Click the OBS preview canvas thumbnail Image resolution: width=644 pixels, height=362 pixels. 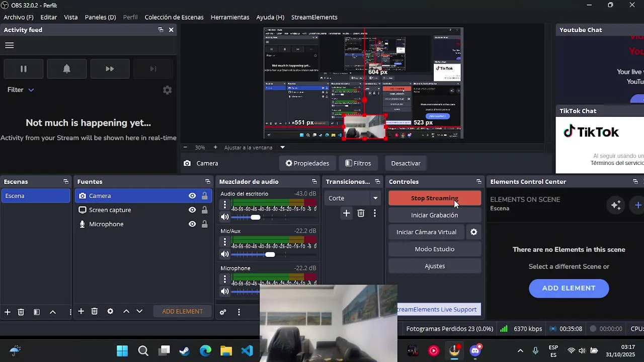click(363, 83)
